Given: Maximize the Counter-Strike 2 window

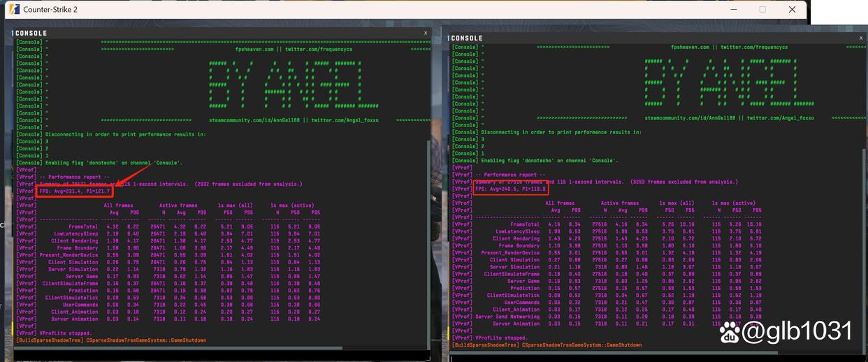Looking at the screenshot, I should pos(762,10).
